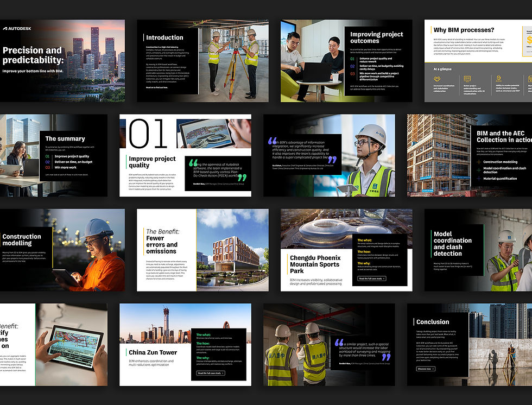The height and width of the screenshot is (405, 532).
Task: Select the yellow plus icon beside Construction modelling
Action: click(x=479, y=162)
